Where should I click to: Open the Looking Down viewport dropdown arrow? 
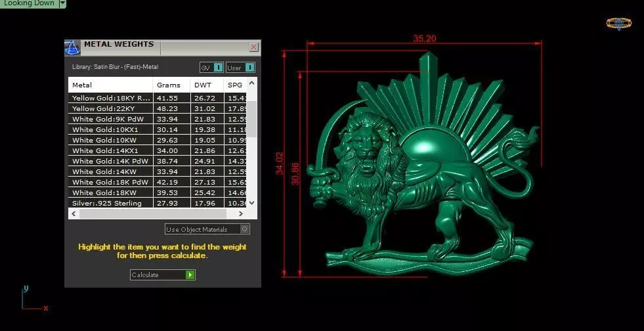tap(62, 3)
